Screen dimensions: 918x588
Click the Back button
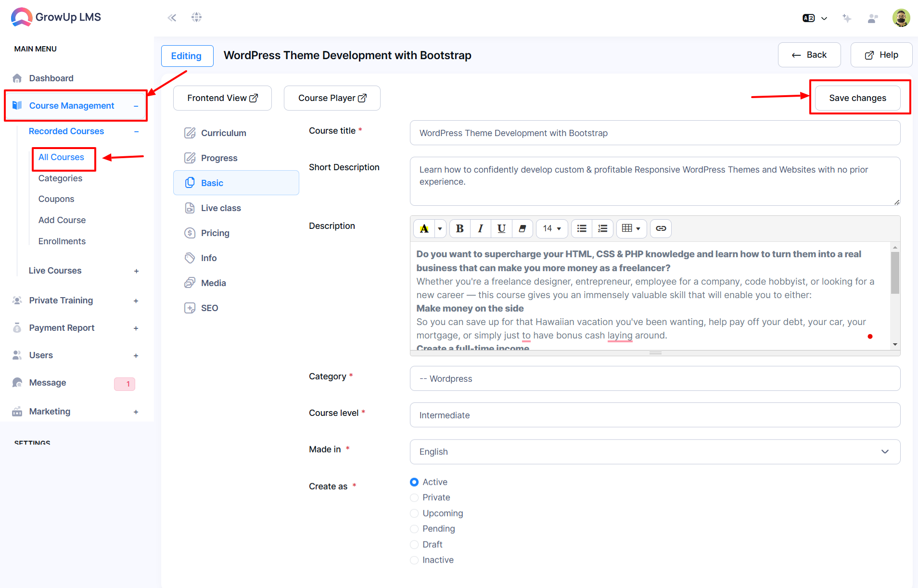pos(809,55)
